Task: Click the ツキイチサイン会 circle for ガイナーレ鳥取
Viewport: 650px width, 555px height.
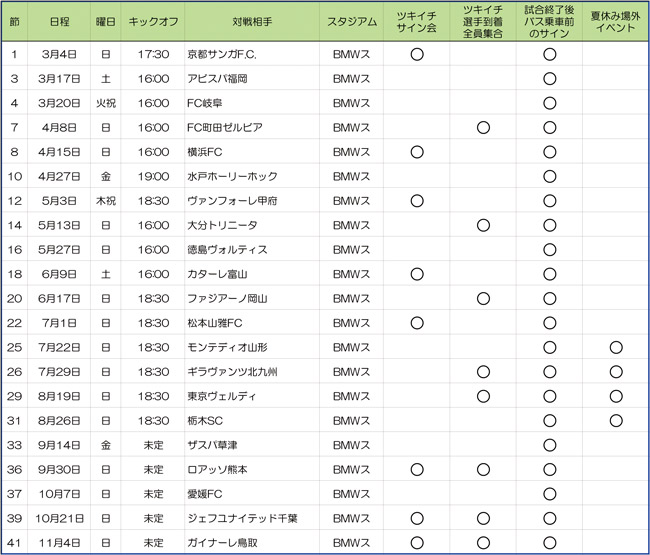Action: click(x=417, y=543)
